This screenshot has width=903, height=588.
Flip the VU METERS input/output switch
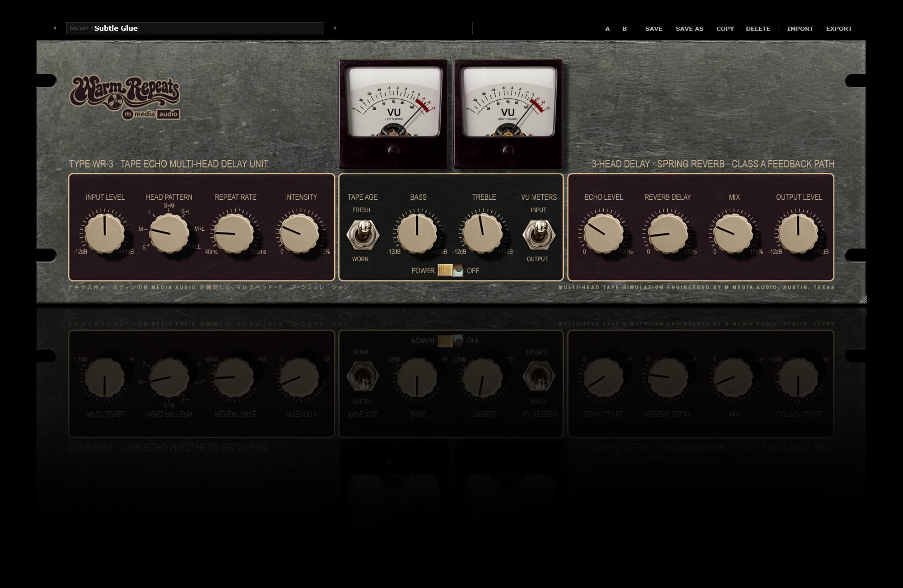[538, 234]
